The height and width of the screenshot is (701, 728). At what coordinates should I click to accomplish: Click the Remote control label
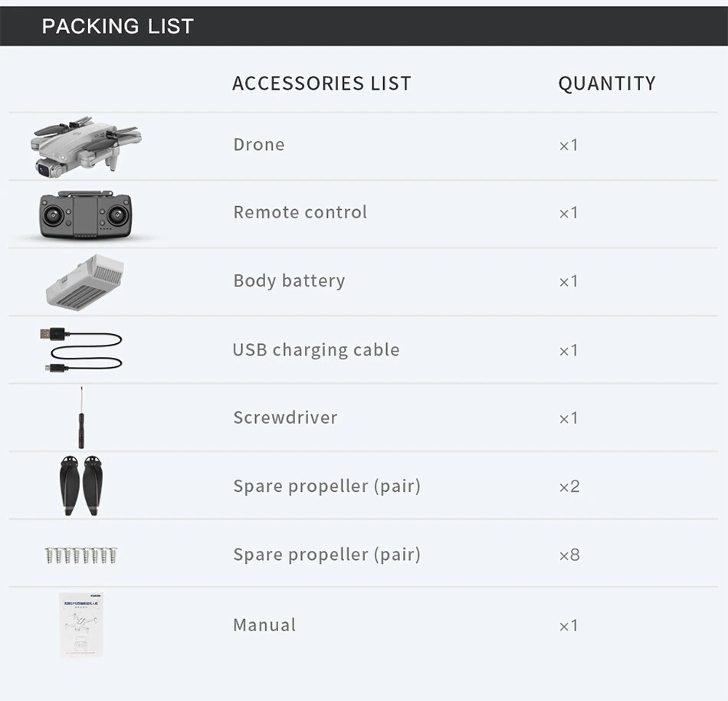[300, 212]
